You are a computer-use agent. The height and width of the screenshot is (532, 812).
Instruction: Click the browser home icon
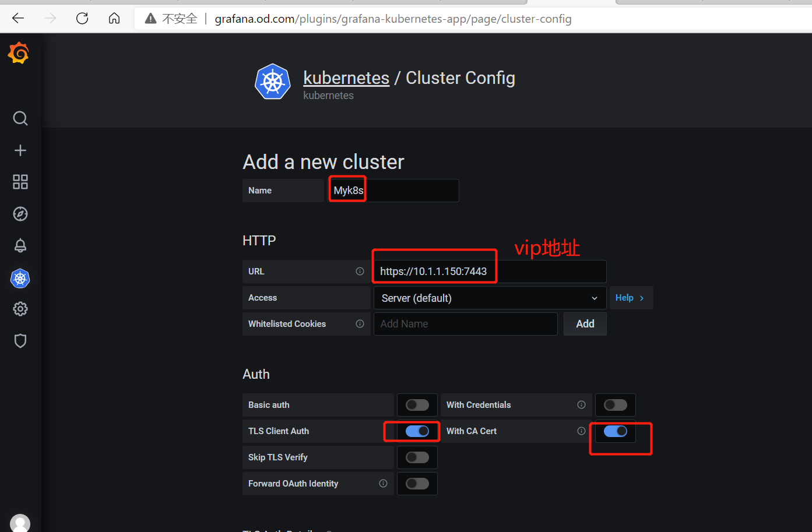coord(114,18)
